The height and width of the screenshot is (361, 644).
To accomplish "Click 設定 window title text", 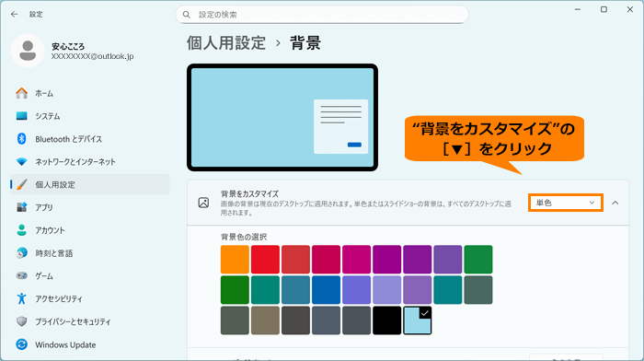I will click(x=36, y=15).
